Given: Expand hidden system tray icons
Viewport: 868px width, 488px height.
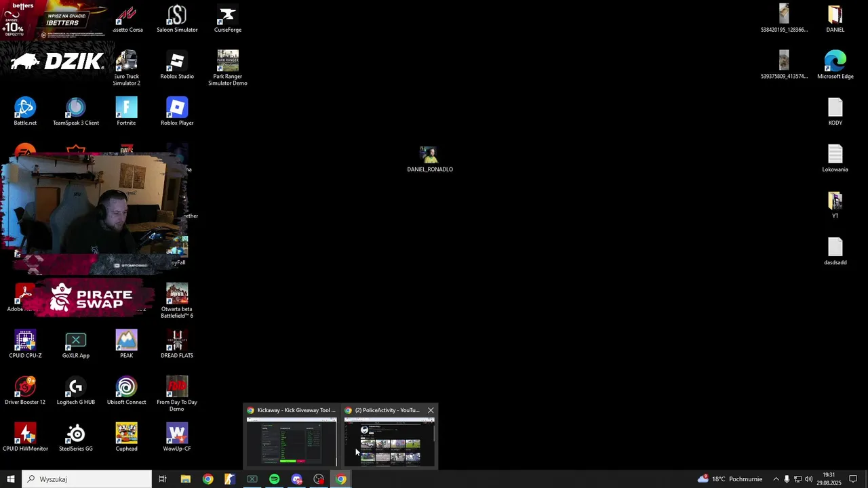Looking at the screenshot, I should [x=776, y=479].
